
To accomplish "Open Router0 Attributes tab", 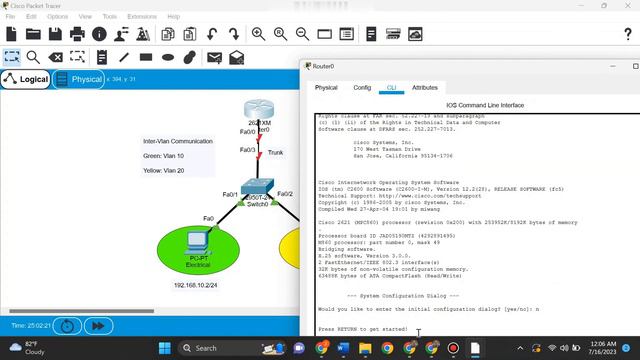I will click(424, 87).
